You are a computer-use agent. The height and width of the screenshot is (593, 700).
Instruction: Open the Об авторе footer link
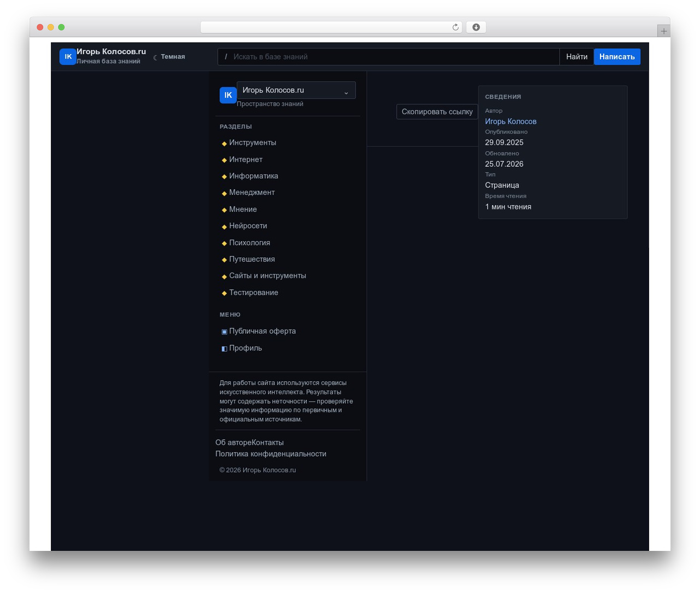(x=234, y=443)
